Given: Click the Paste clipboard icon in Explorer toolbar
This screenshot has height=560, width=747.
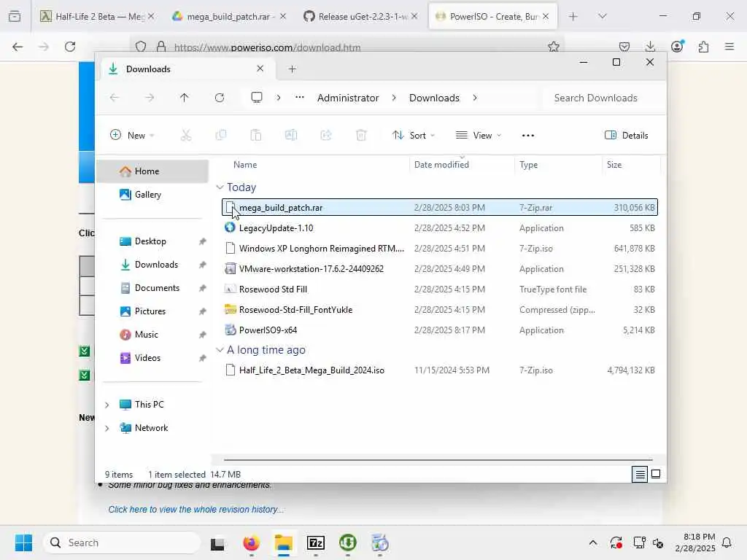Looking at the screenshot, I should [x=256, y=135].
